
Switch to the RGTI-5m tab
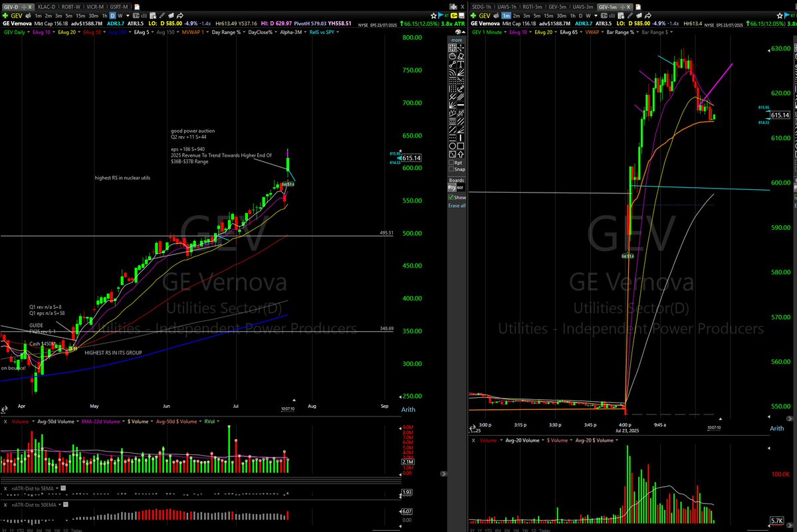pos(532,7)
